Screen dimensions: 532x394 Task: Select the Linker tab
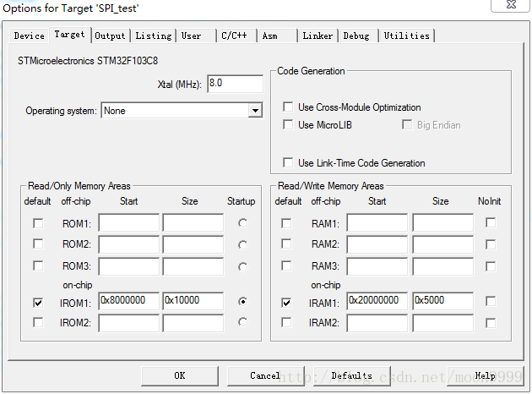coord(318,36)
